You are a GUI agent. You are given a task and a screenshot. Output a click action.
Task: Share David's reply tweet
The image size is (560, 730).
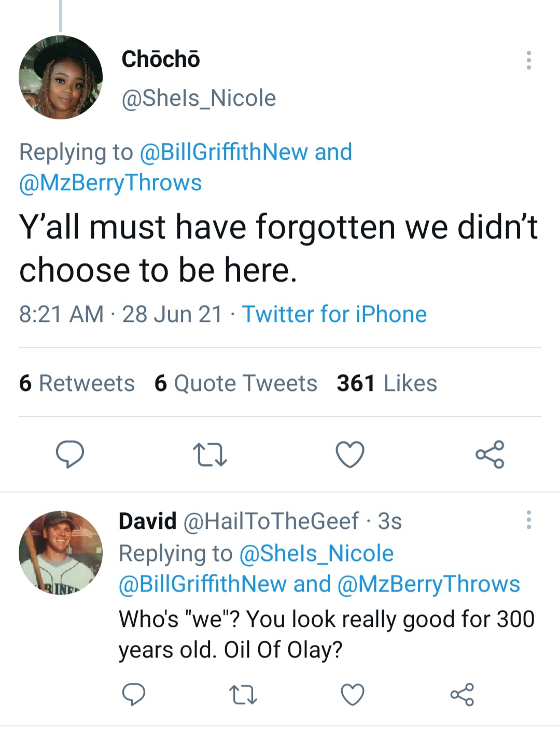462,695
